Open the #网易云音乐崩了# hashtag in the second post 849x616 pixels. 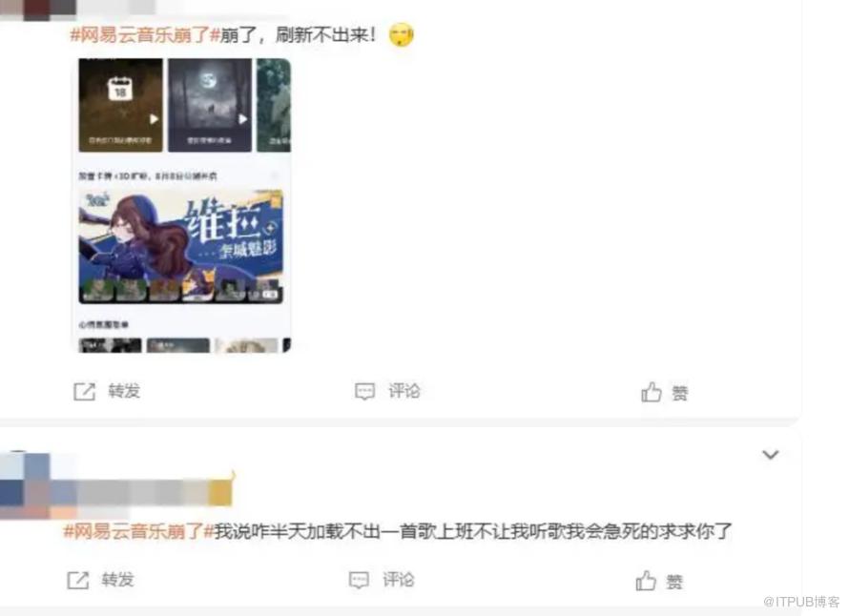(138, 531)
